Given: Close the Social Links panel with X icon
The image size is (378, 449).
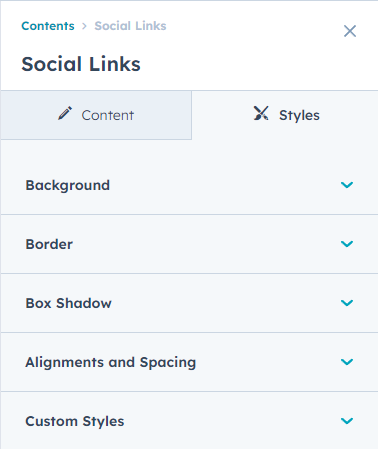Looking at the screenshot, I should click(350, 31).
